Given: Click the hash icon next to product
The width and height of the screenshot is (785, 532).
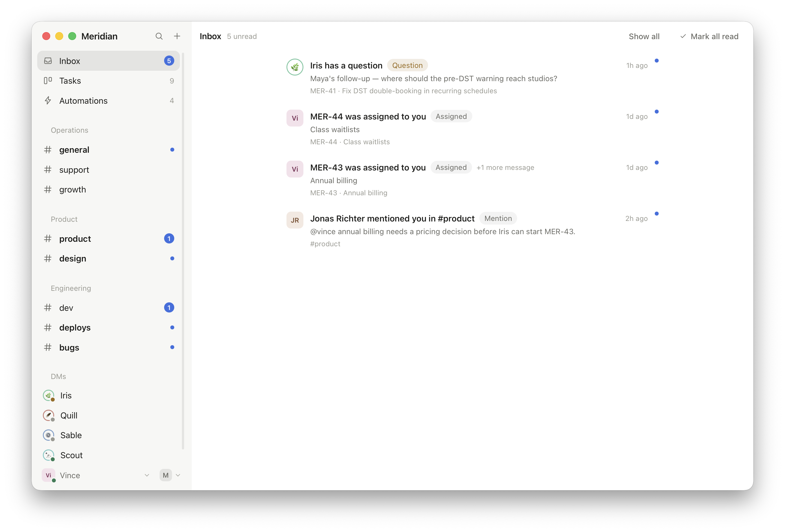Looking at the screenshot, I should tap(48, 239).
